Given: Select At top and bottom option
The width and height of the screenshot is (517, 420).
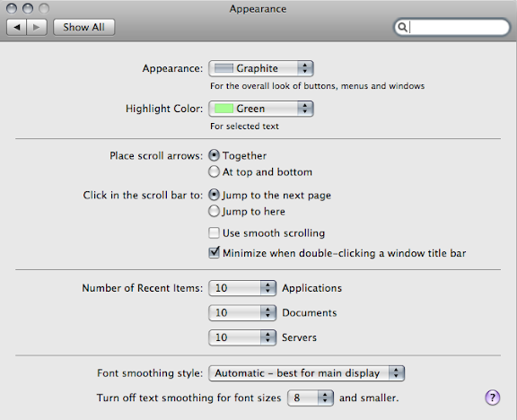Looking at the screenshot, I should (214, 171).
